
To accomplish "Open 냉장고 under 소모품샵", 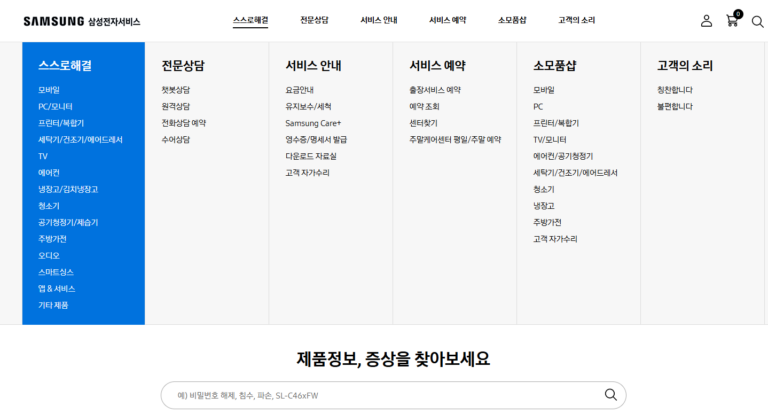I will click(x=544, y=206).
